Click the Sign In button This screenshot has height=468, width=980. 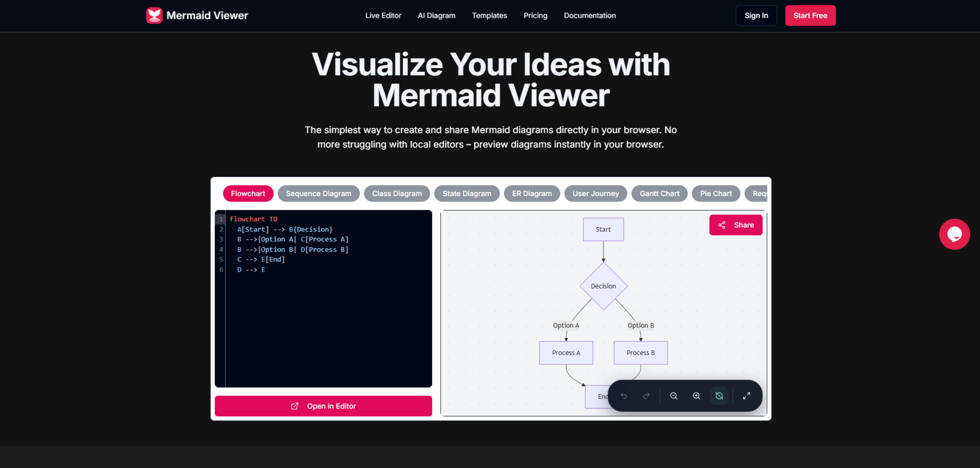pos(756,16)
